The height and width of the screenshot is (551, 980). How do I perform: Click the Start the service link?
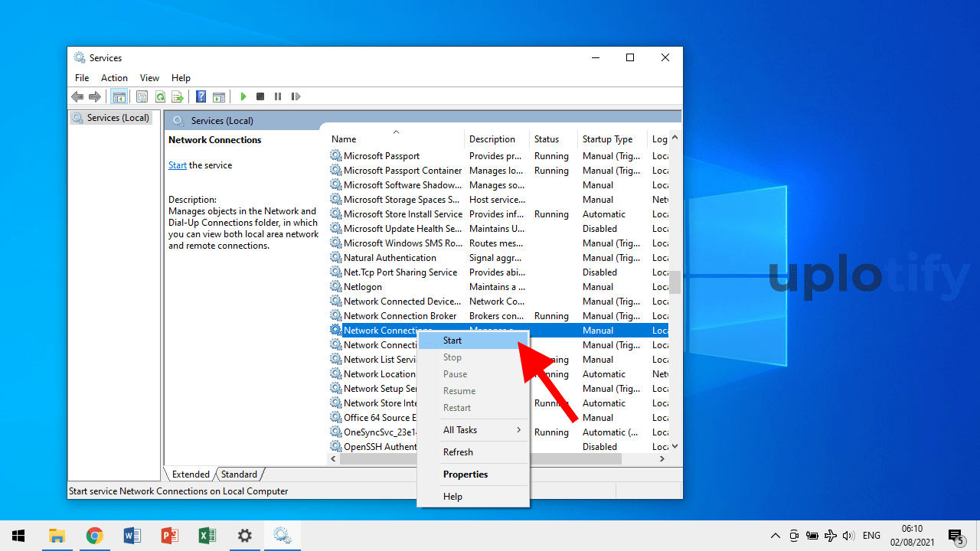(x=177, y=165)
